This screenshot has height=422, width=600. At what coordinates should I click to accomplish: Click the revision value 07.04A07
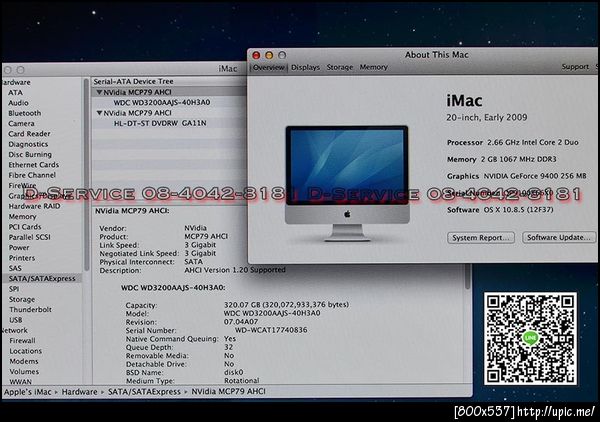pyautogui.click(x=241, y=322)
